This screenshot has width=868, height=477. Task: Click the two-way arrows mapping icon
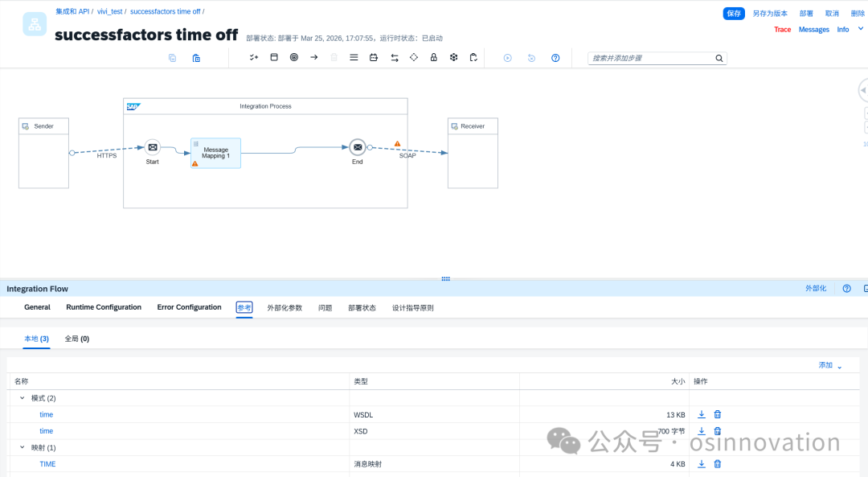394,58
